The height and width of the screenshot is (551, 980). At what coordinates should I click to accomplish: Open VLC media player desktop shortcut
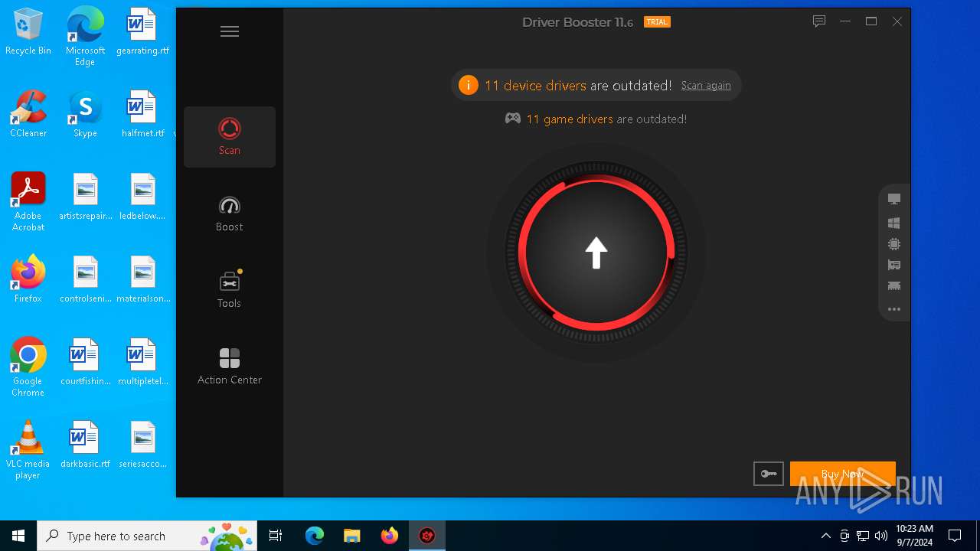pos(28,450)
